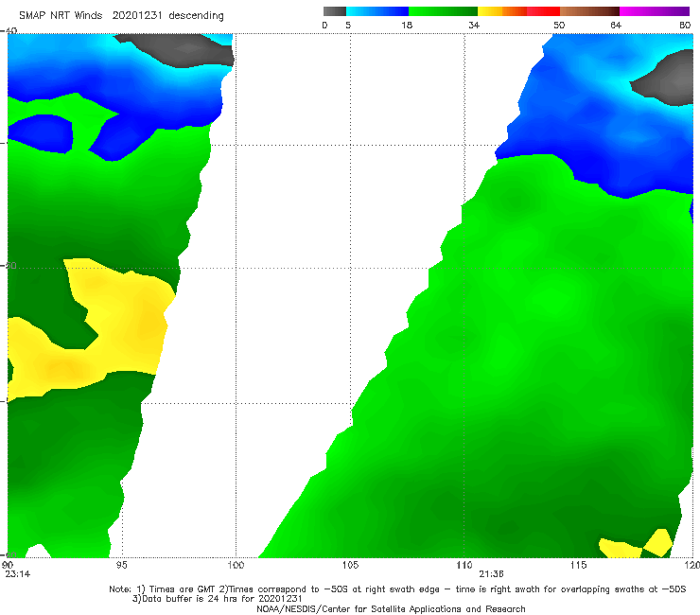The height and width of the screenshot is (615, 700).
Task: Click the small yellow diamond patch at bottom right
Action: [x=657, y=542]
